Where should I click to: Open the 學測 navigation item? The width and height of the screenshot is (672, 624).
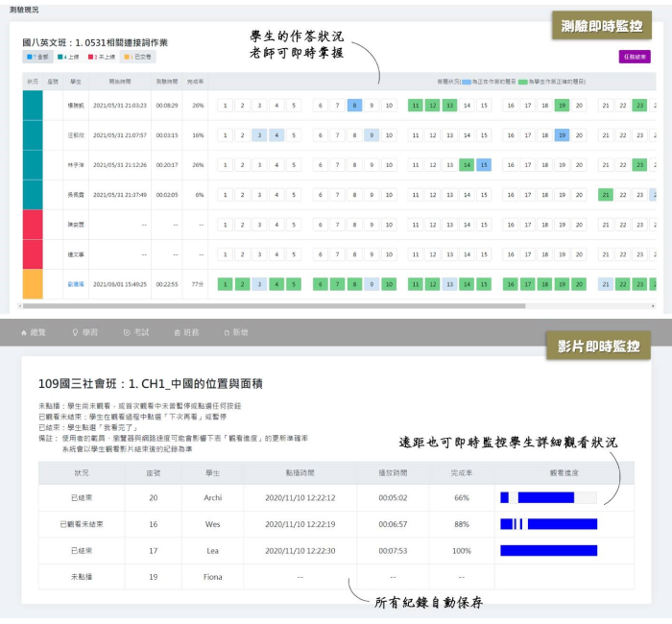[85, 332]
